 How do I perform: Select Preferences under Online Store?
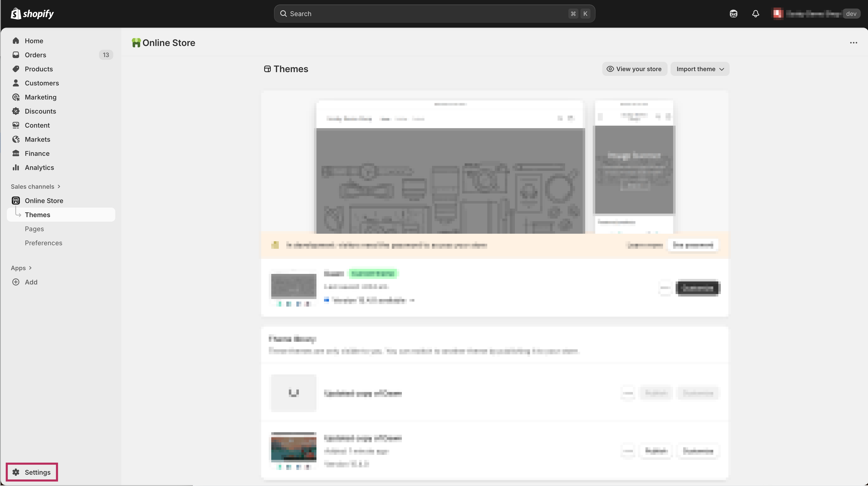coord(43,243)
